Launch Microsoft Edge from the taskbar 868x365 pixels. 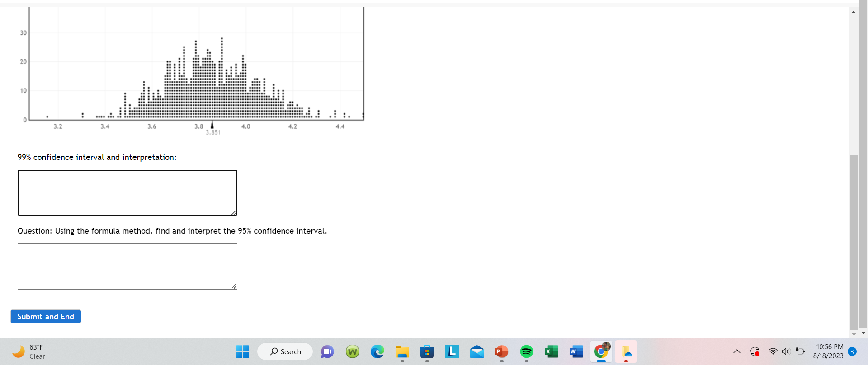pos(377,351)
